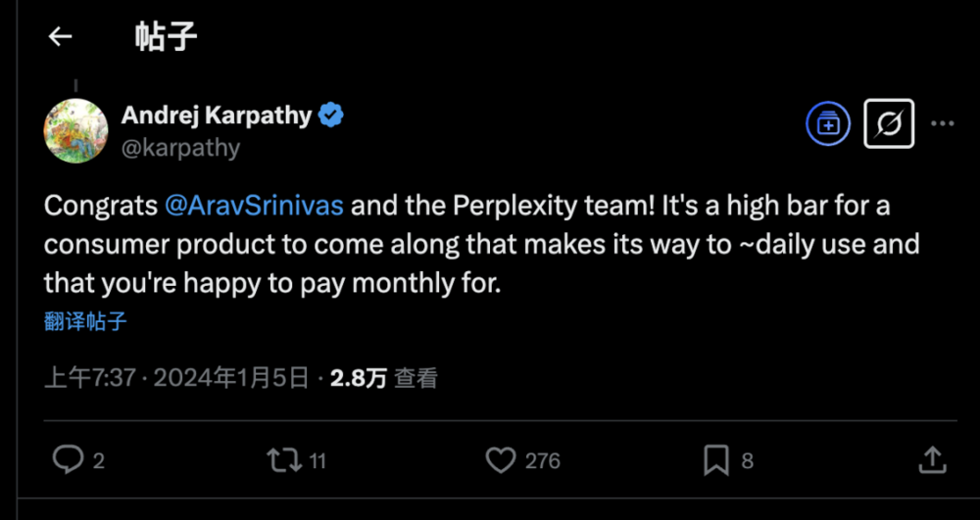Click the 276 likes count

[542, 460]
